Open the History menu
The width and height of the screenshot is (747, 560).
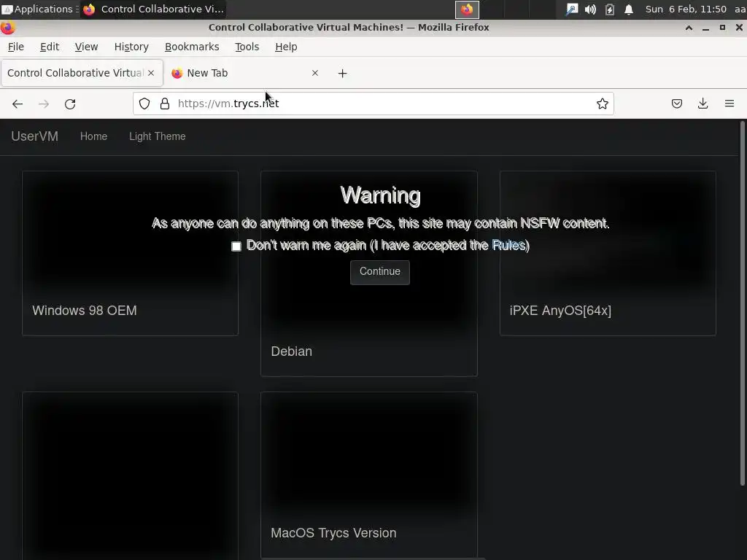coord(131,47)
